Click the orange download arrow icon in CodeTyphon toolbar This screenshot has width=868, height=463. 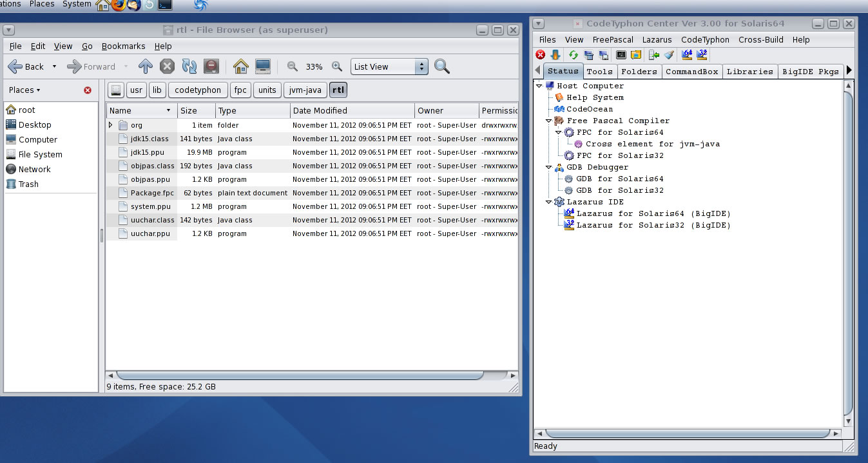point(555,55)
